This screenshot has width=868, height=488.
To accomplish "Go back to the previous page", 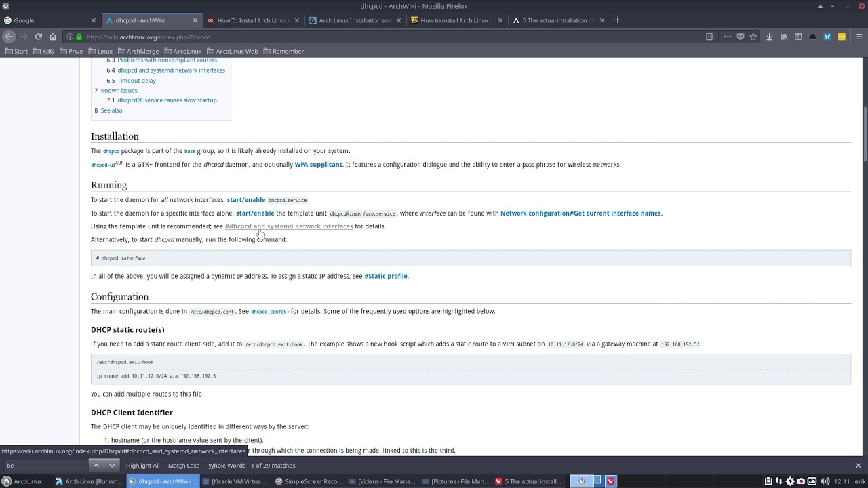I will click(9, 37).
